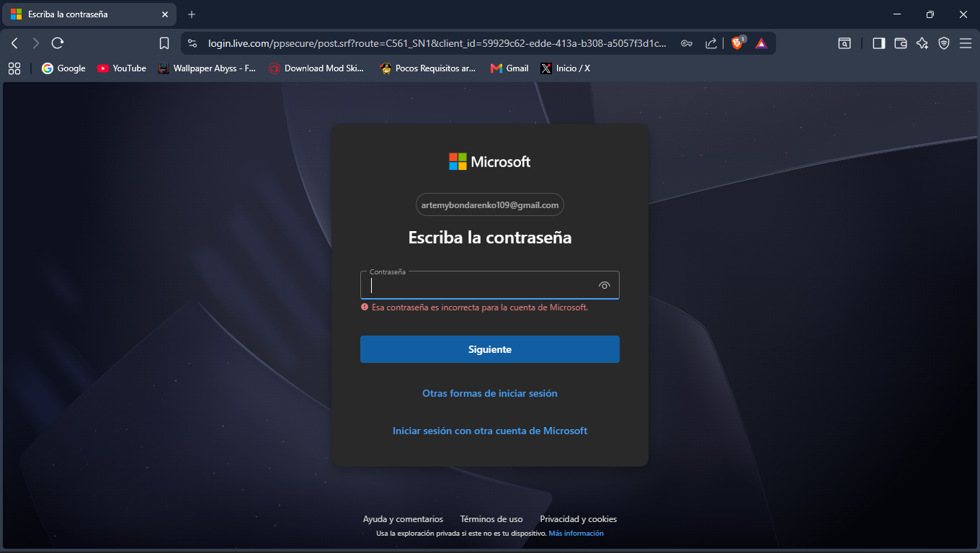Bookmark this page with bookmark icon
The image size is (980, 553).
tap(164, 43)
